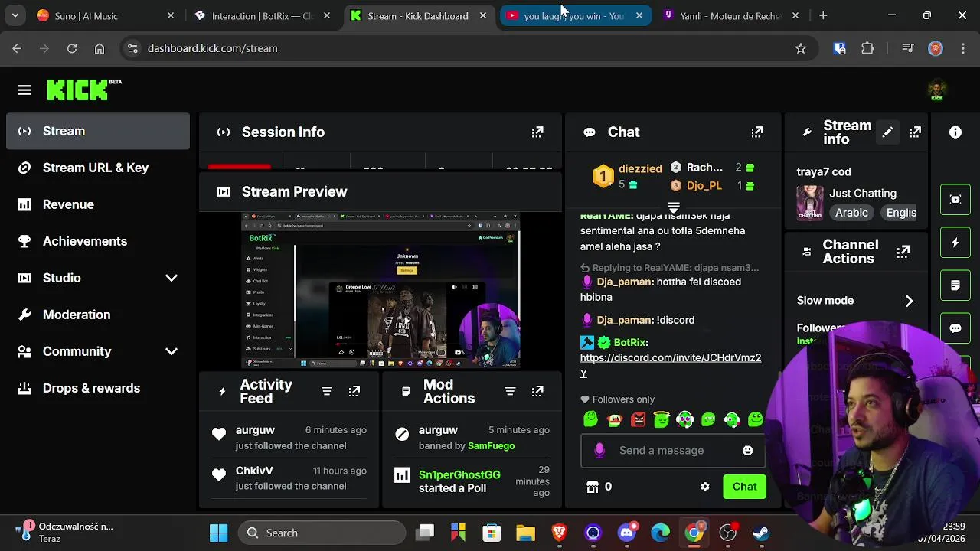Image resolution: width=980 pixels, height=551 pixels.
Task: Click the first green emote in chat quick row
Action: 590,419
